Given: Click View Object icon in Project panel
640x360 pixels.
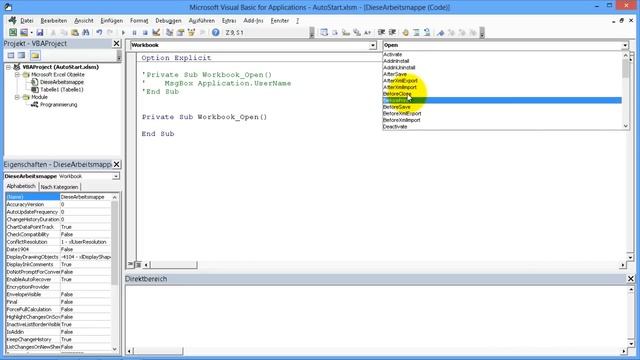Looking at the screenshot, I should click(x=21, y=56).
